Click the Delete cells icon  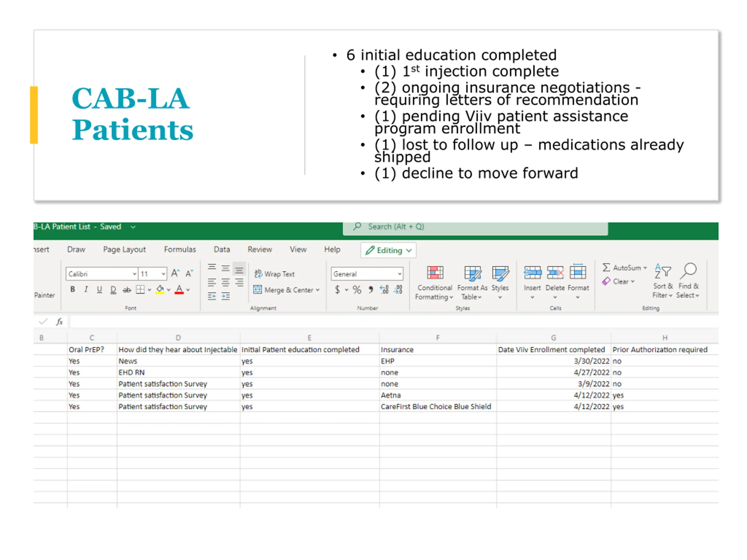[x=555, y=272]
